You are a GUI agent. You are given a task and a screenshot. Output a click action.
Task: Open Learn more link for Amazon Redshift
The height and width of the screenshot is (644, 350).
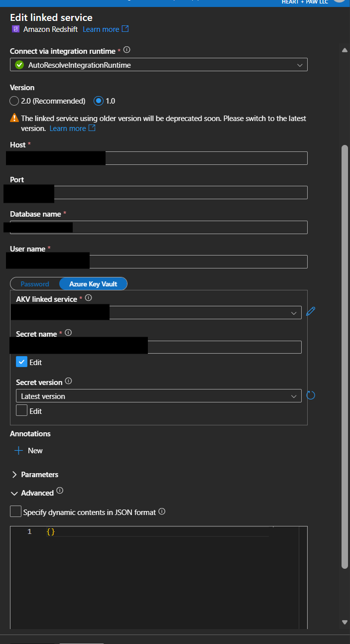pyautogui.click(x=101, y=29)
